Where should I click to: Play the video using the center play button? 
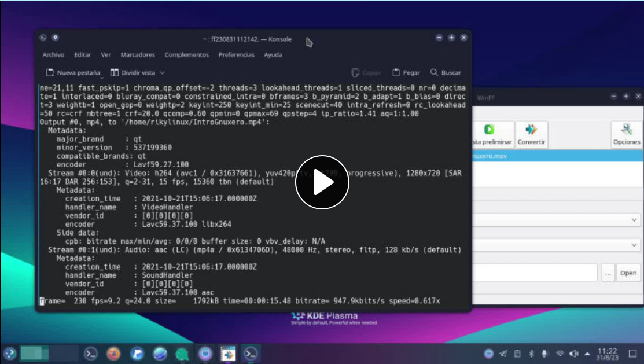pos(322,182)
